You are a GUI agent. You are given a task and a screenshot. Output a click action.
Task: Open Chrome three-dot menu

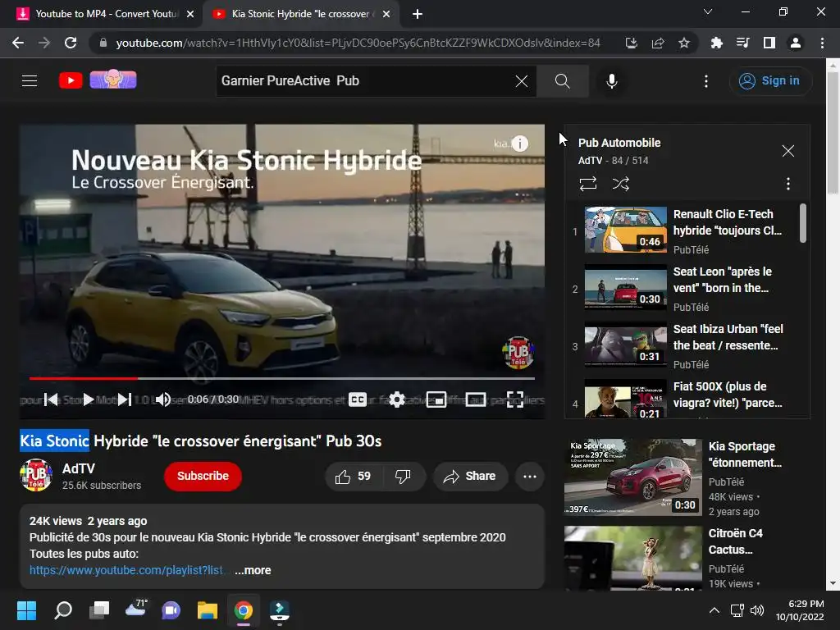(822, 43)
